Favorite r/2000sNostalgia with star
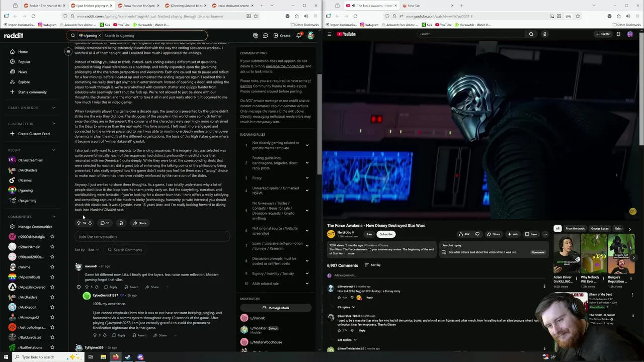 click(52, 237)
